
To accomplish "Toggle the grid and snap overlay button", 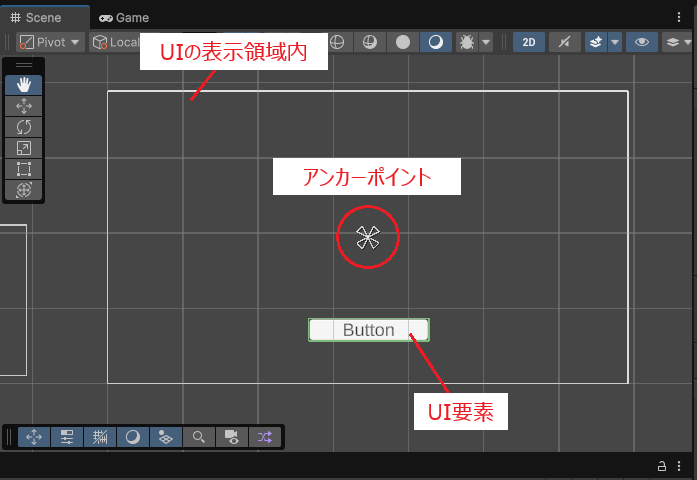I will point(100,437).
